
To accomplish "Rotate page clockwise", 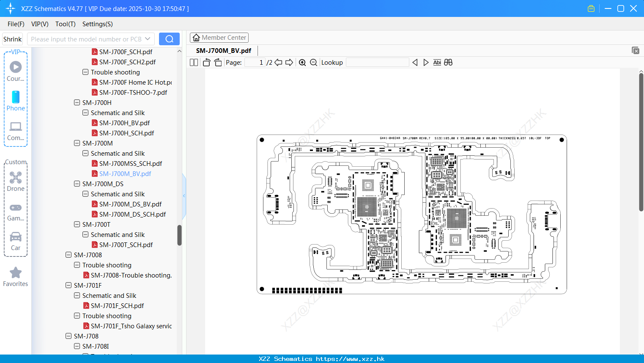I will pyautogui.click(x=218, y=62).
